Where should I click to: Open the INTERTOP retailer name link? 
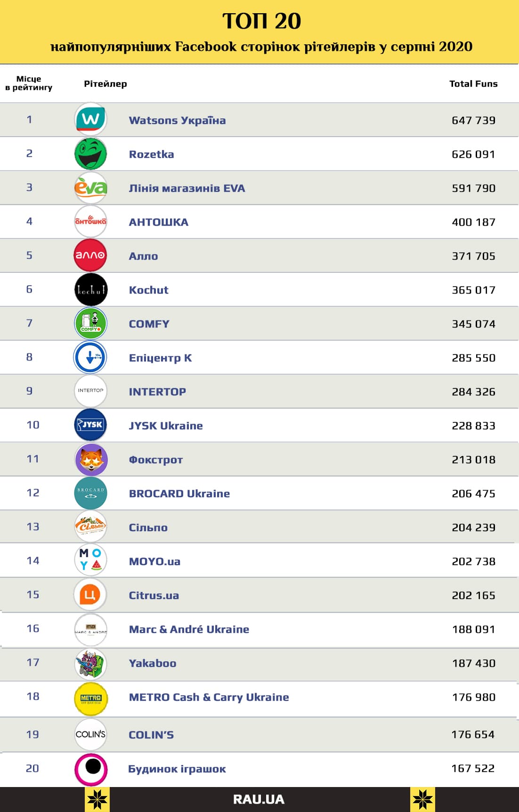click(157, 392)
